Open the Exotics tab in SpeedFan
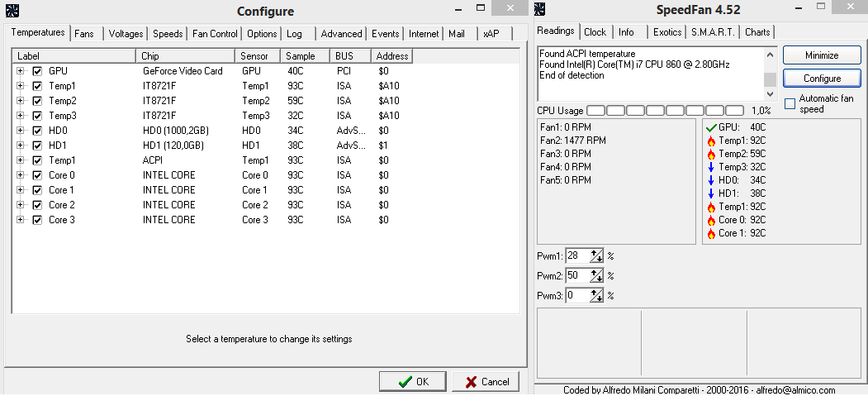 [x=667, y=32]
